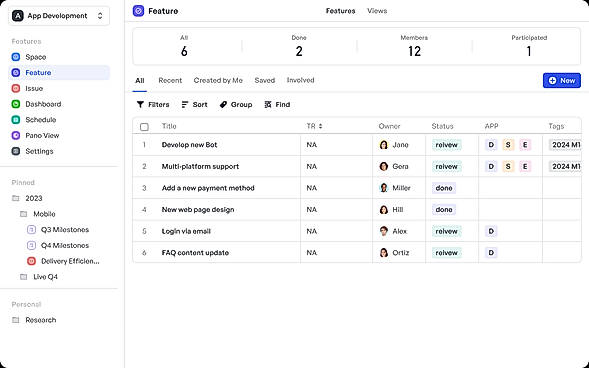The width and height of the screenshot is (589, 368).
Task: Switch to the Features top tab
Action: click(340, 11)
